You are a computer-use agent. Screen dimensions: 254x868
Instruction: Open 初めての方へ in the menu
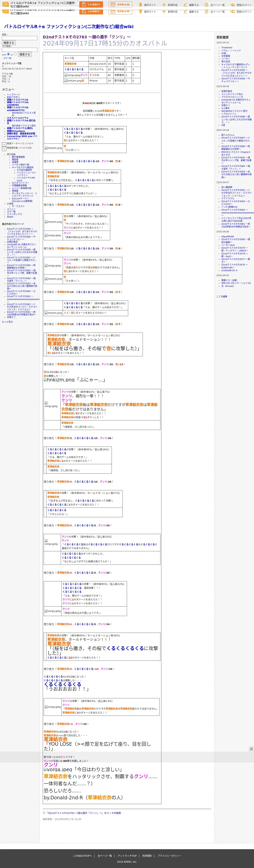pyautogui.click(x=13, y=97)
